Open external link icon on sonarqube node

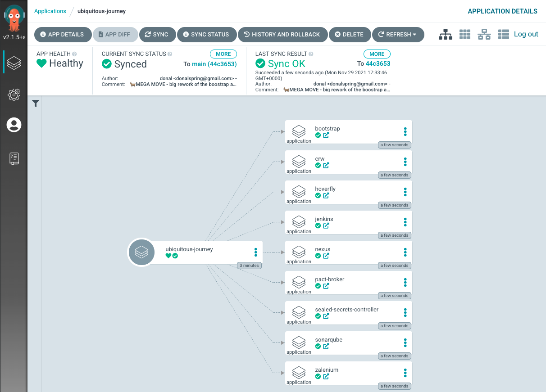tap(326, 346)
